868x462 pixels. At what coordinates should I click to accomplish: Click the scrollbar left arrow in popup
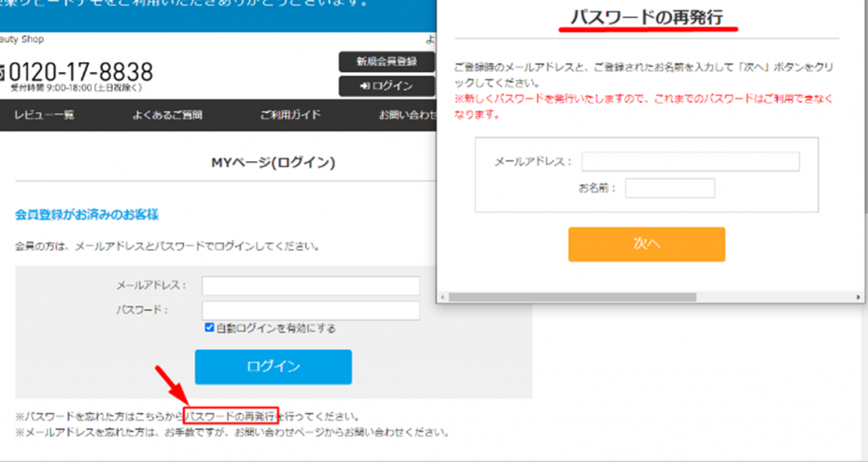tap(442, 298)
